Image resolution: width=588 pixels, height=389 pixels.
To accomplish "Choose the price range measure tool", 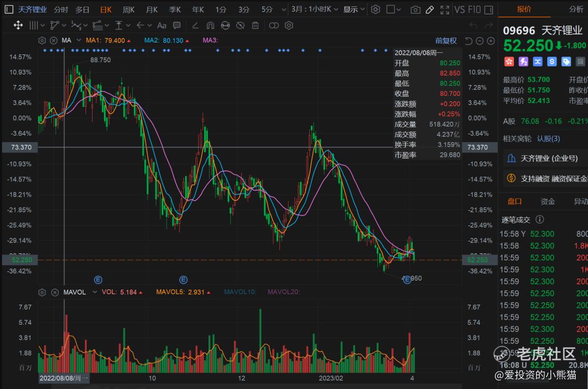I will point(119,26).
